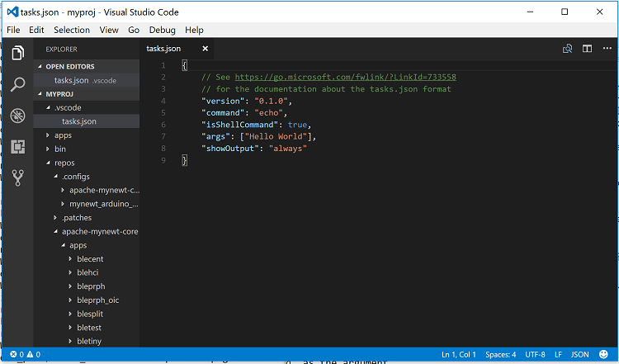The height and width of the screenshot is (364, 619).
Task: Open the Extensions view in the activity bar
Action: pos(18,147)
